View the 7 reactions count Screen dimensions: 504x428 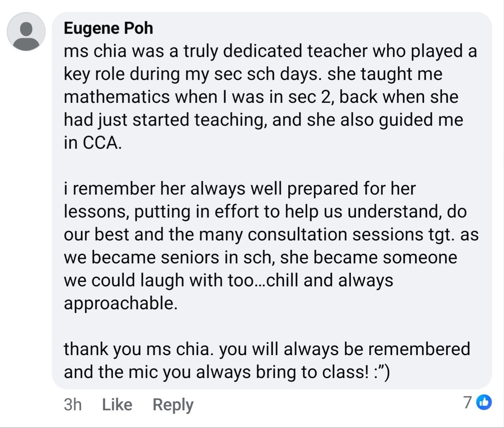pos(467,403)
